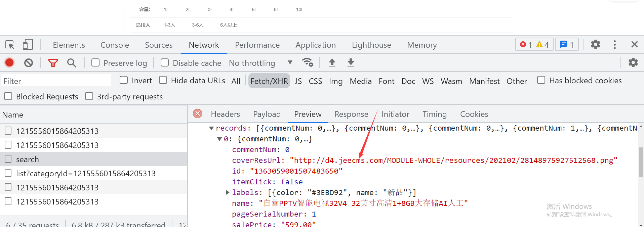Click the Filter text input
Image resolution: width=644 pixels, height=227 pixels.
(x=56, y=81)
